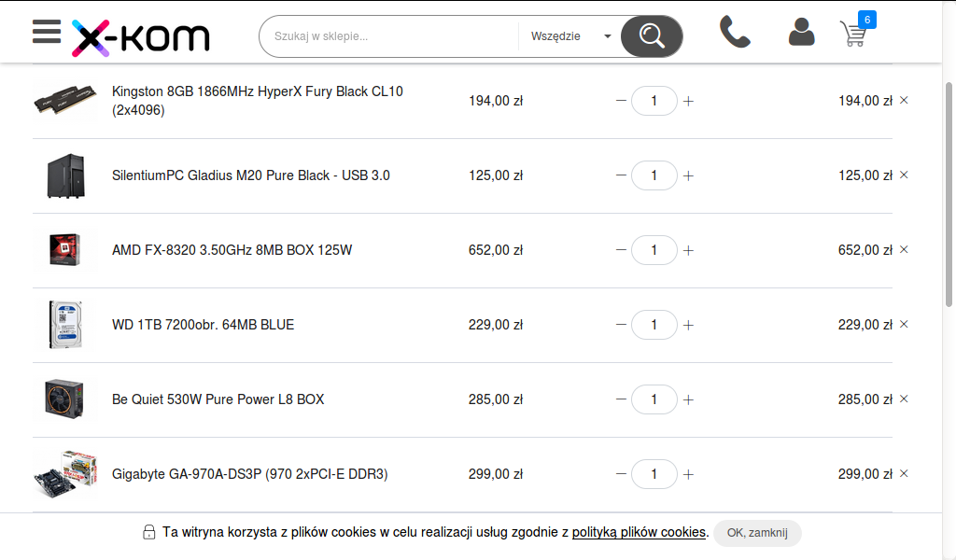Viewport: 956px width, 560px height.
Task: Decrease quantity of Kingston 8GB HyperX Fury
Action: pyautogui.click(x=621, y=101)
